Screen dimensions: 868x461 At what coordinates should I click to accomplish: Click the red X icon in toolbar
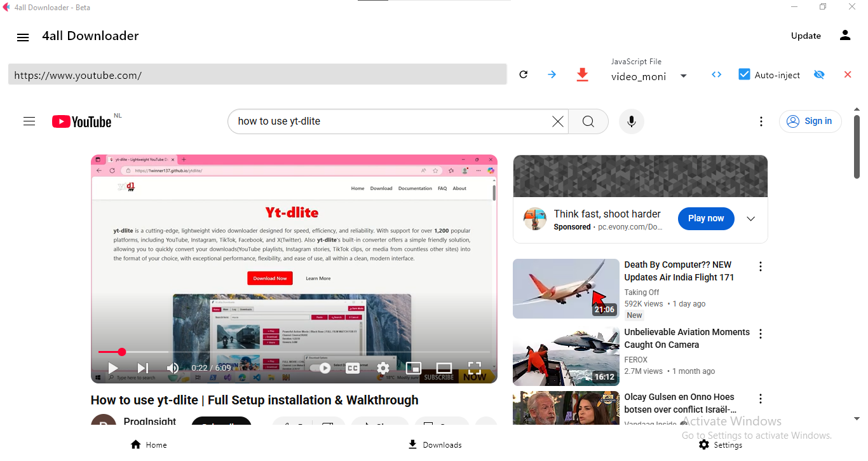point(848,74)
